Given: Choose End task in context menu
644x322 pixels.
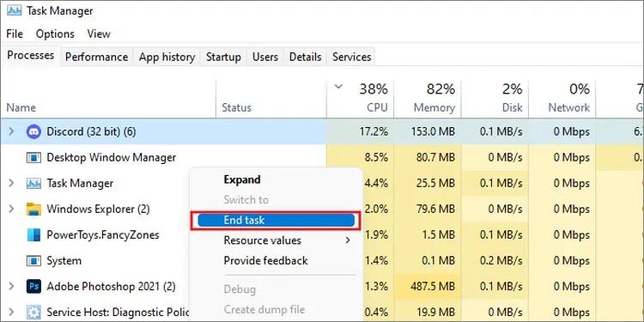Looking at the screenshot, I should pos(276,220).
